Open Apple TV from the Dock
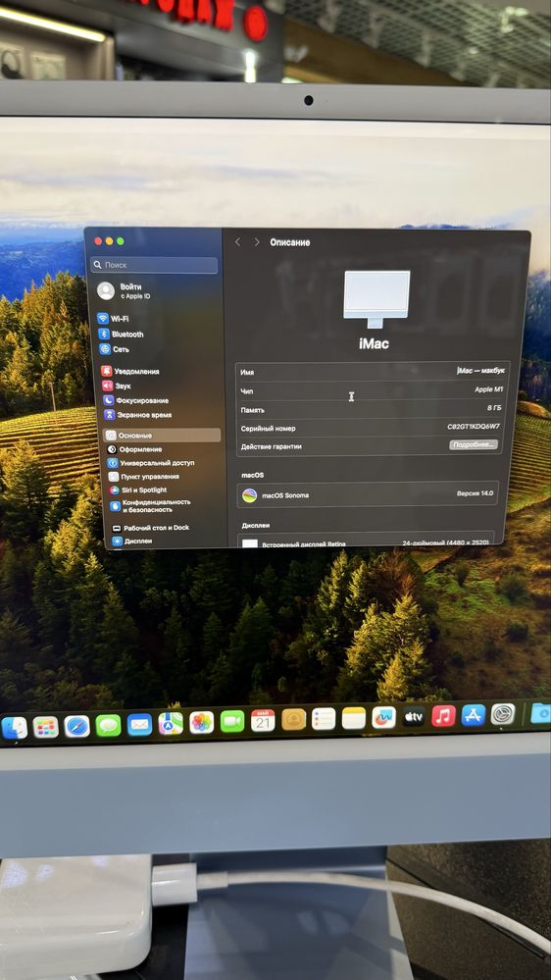551x980 pixels. pyautogui.click(x=414, y=716)
